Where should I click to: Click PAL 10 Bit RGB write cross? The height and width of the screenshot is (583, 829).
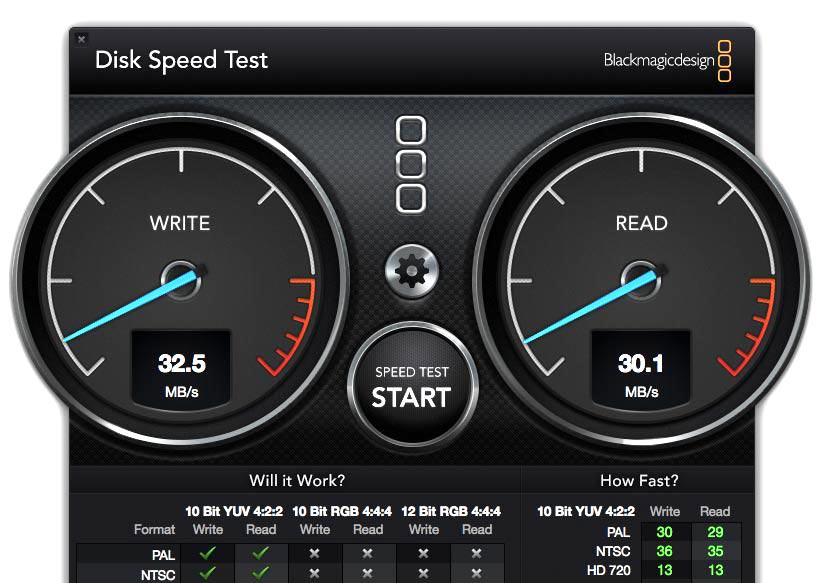tap(314, 552)
